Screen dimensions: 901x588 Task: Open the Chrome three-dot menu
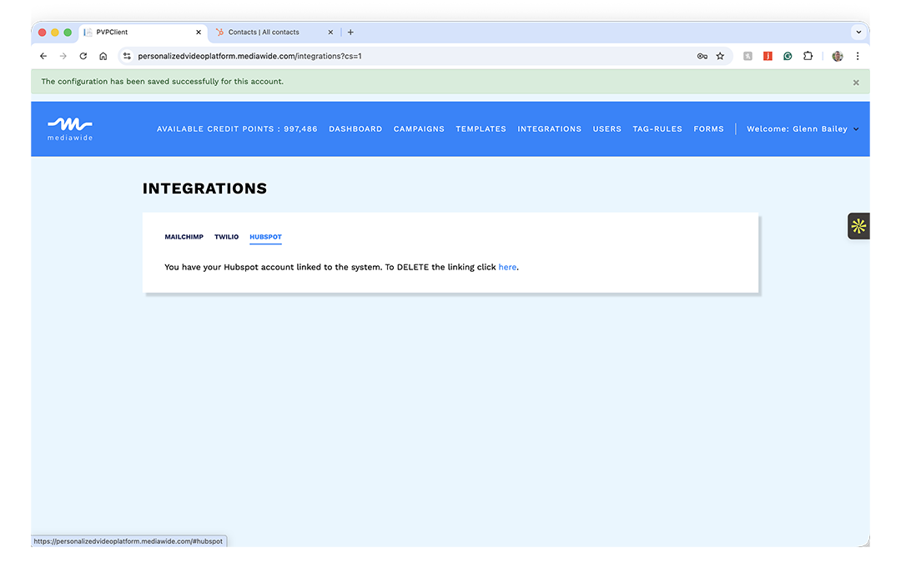857,56
